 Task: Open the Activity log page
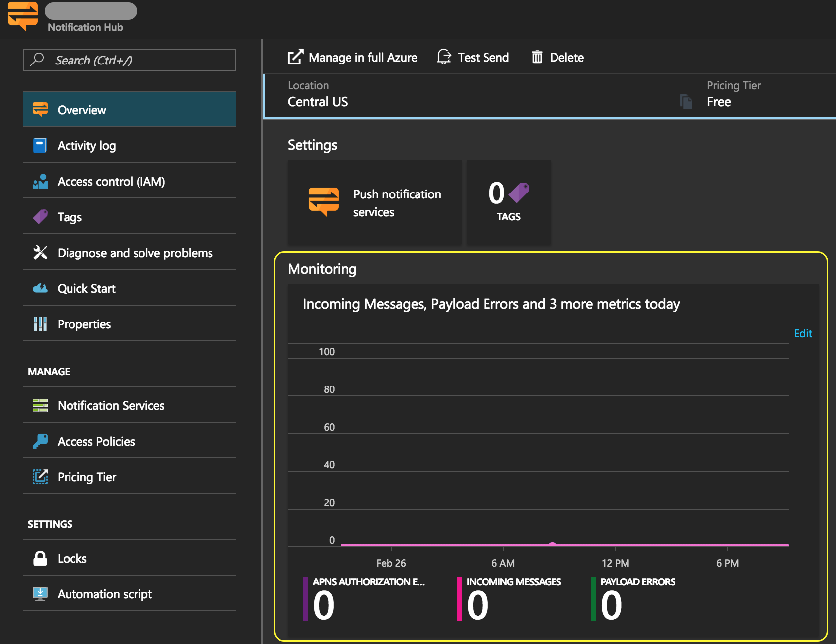130,145
